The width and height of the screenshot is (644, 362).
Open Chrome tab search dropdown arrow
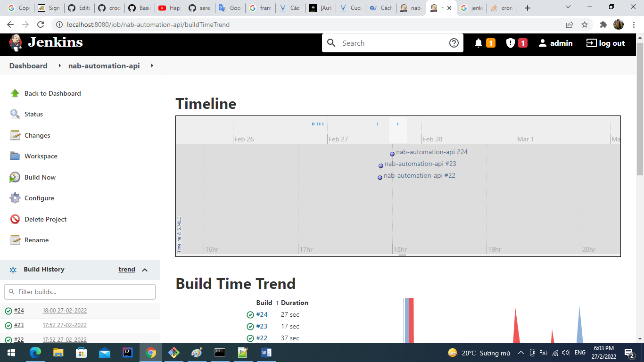pos(568,7)
